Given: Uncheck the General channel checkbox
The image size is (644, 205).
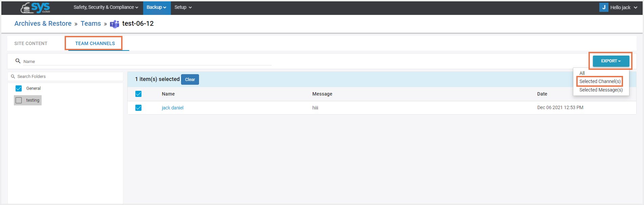Looking at the screenshot, I should pyautogui.click(x=19, y=88).
